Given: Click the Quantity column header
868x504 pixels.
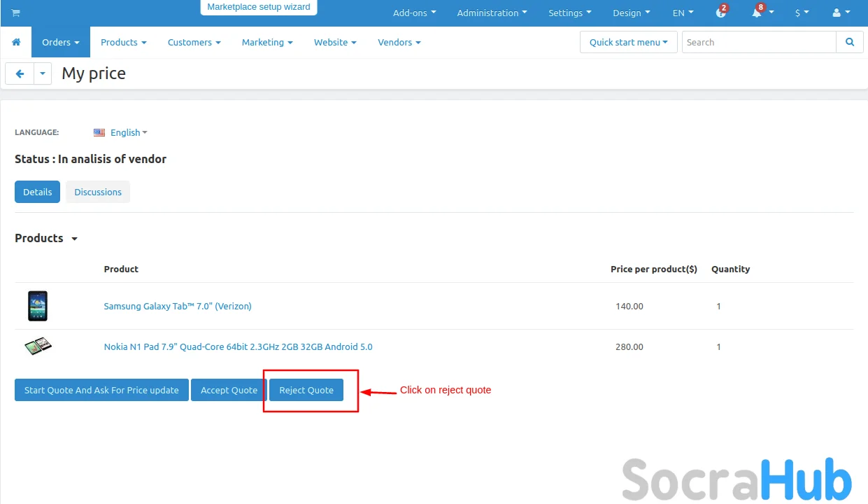Looking at the screenshot, I should pos(730,269).
